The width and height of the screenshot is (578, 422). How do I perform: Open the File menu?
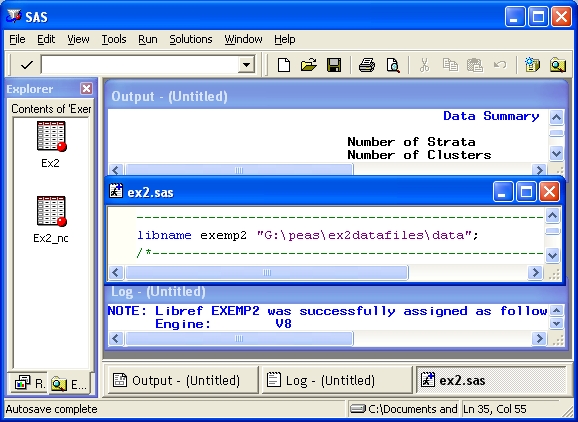tap(17, 39)
